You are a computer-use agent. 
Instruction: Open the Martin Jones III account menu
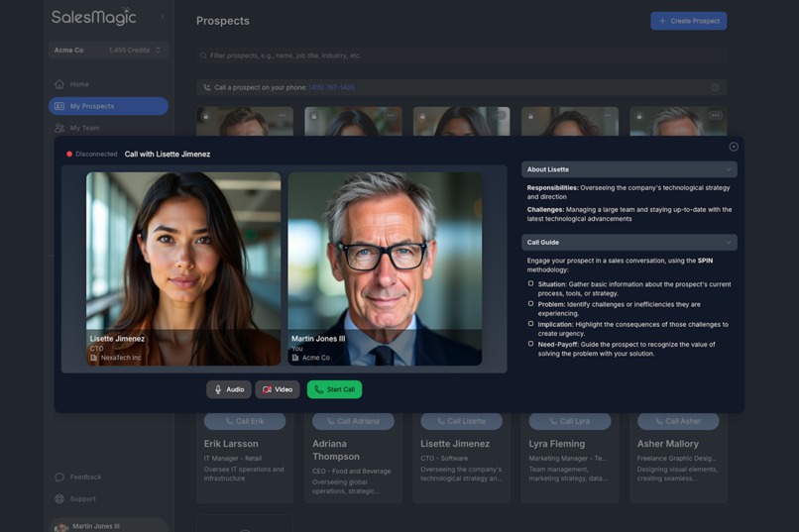click(x=108, y=526)
